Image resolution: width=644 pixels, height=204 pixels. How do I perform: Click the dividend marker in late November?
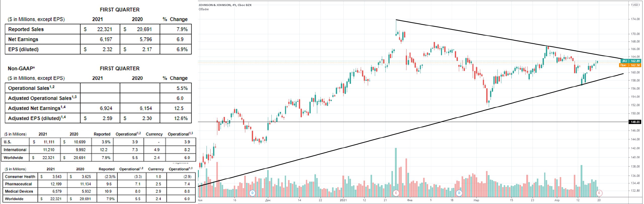(x=252, y=193)
